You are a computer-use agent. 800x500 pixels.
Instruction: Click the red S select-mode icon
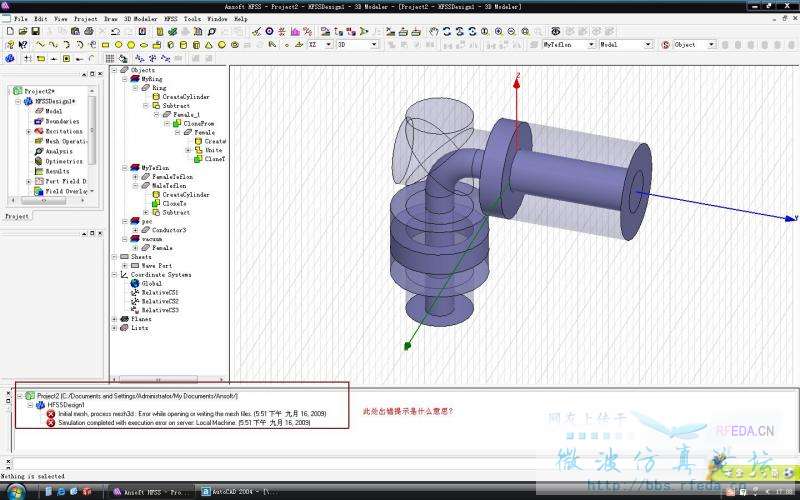(665, 45)
